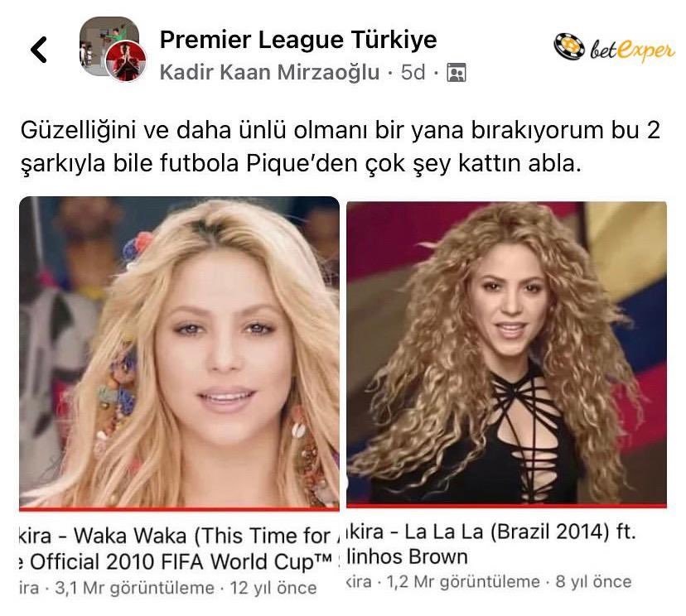Open the La La La video thumbnail
Viewport: 686px width, 616px height.
coord(506,353)
